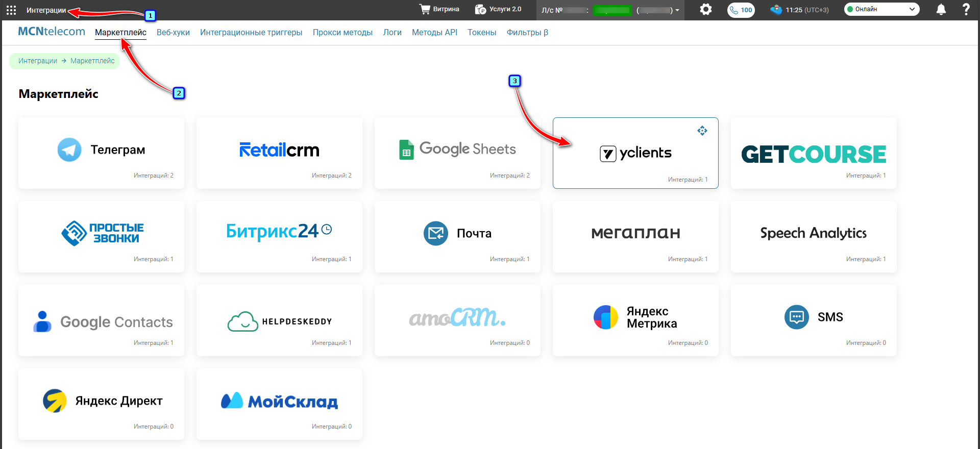The height and width of the screenshot is (449, 980).
Task: Open Интеграционные триггеры tab
Action: point(251,33)
